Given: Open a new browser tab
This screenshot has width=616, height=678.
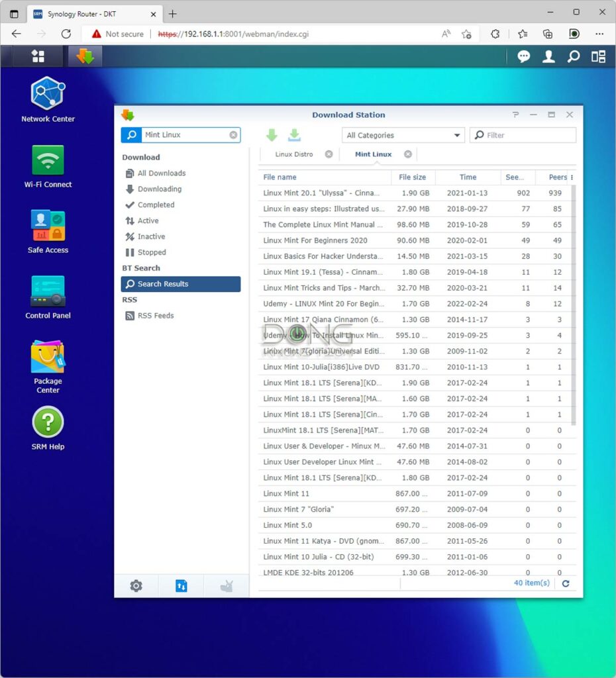Looking at the screenshot, I should (173, 14).
